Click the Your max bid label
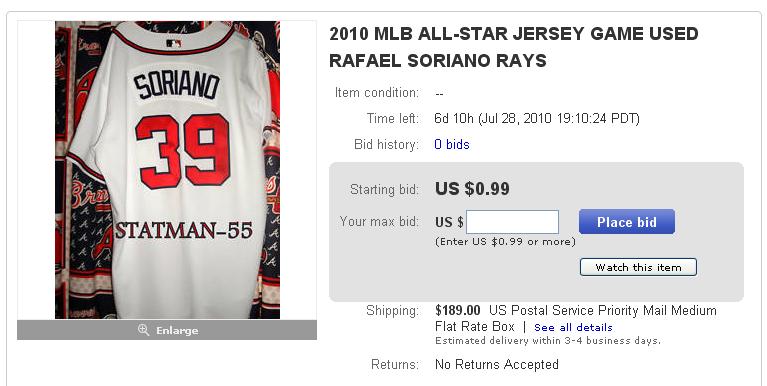The width and height of the screenshot is (767, 386). [x=379, y=221]
